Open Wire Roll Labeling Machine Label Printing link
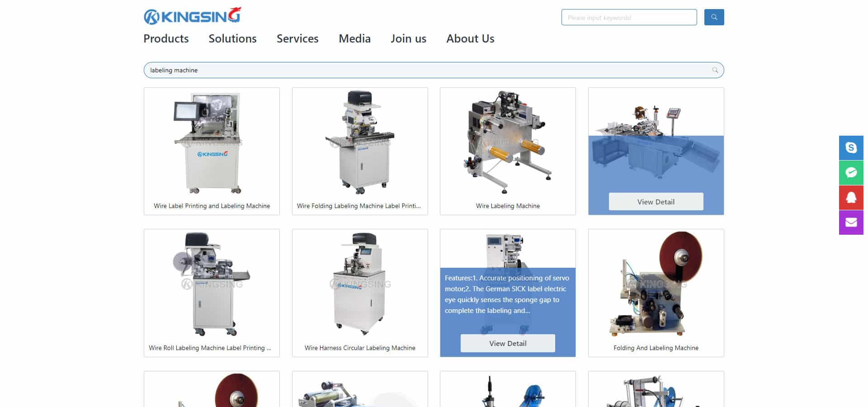The image size is (868, 407). pos(210,348)
